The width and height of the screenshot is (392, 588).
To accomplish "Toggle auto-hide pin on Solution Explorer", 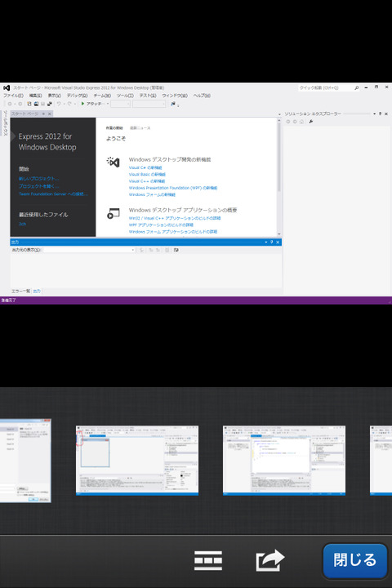I will (380, 114).
